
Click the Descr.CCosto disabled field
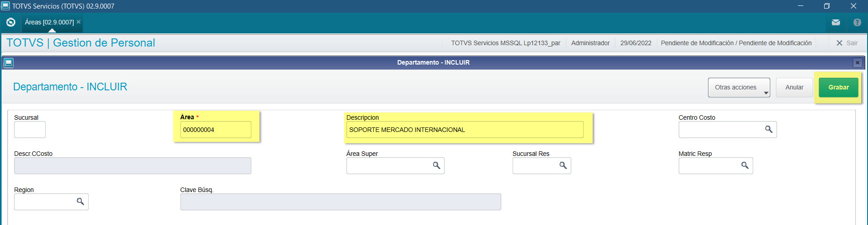pos(132,166)
